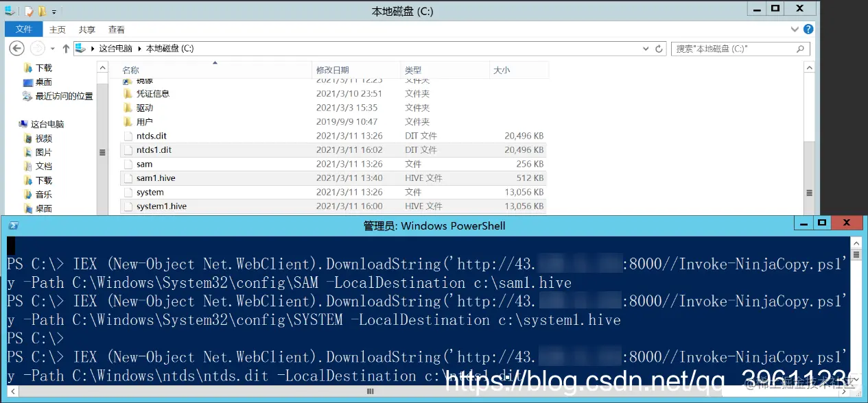Click 本地磁盘 (C:) breadcrumb in address bar
The width and height of the screenshot is (868, 403).
[169, 49]
